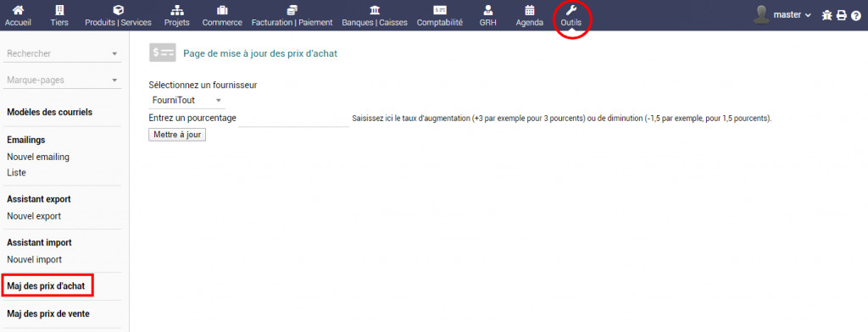The width and height of the screenshot is (868, 332).
Task: Open the GRH person icon
Action: (x=487, y=10)
